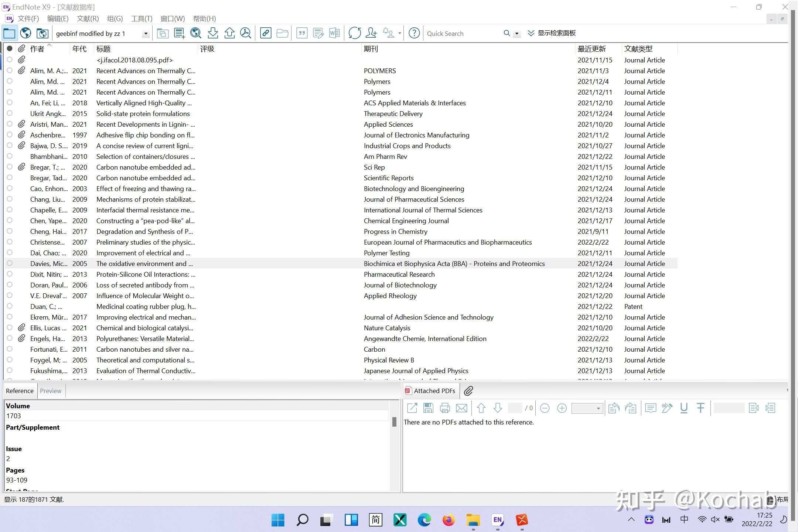Show hidden icons in system tray
The image size is (798, 532).
click(x=631, y=519)
